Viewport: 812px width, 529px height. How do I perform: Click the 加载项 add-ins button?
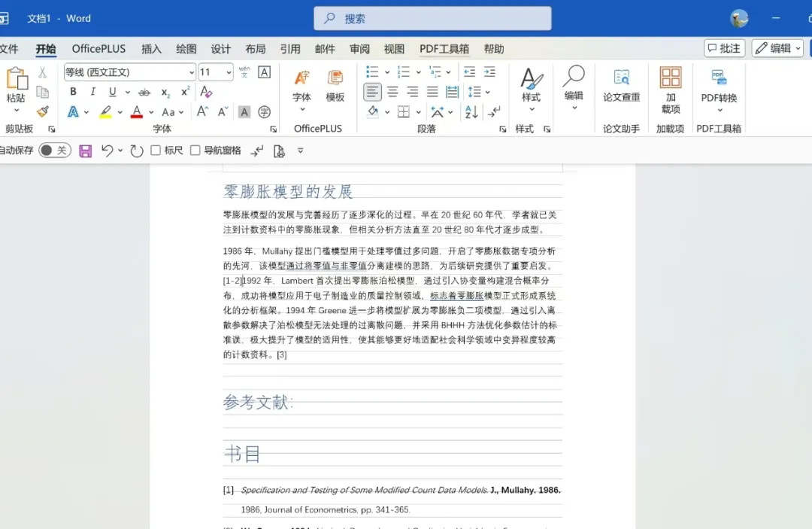[x=671, y=90]
